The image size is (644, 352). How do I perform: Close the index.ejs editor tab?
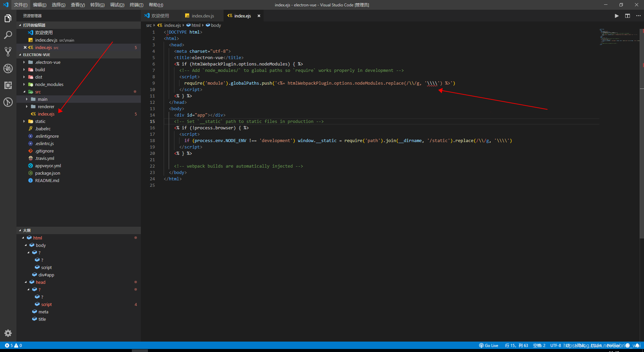(x=259, y=16)
